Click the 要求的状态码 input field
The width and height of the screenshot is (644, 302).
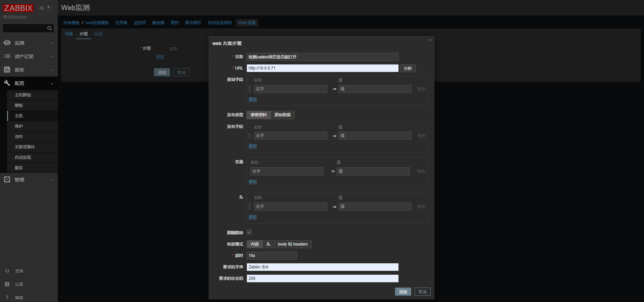[323, 278]
